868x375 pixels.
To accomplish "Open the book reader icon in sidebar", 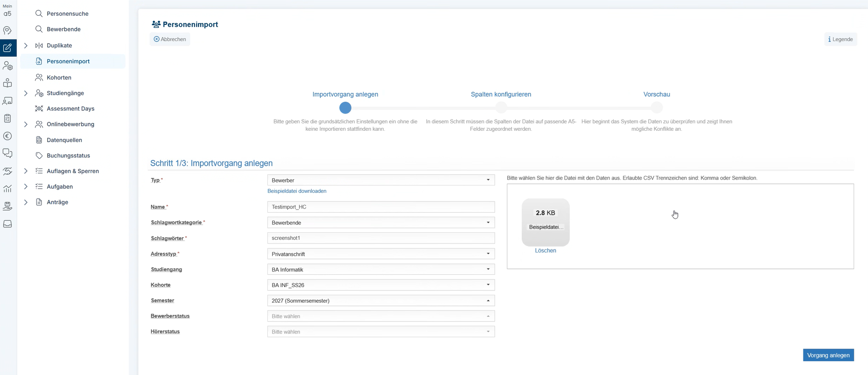I will click(7, 83).
